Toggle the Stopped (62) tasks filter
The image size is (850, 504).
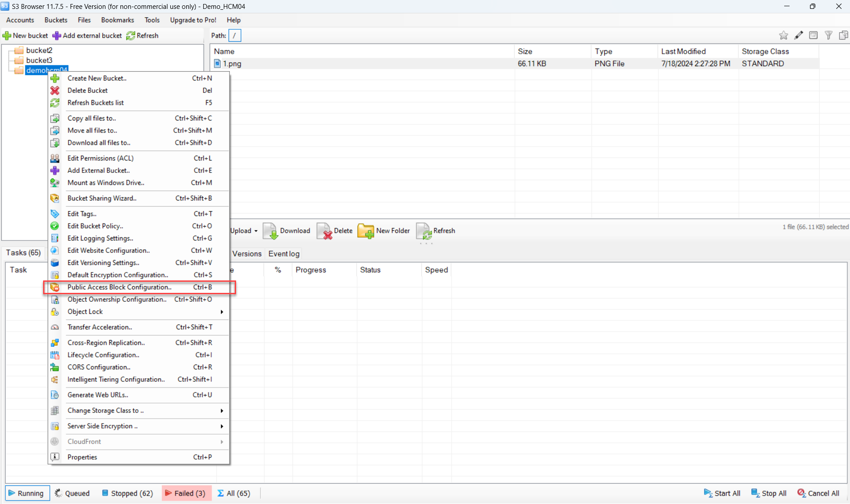[x=127, y=493]
